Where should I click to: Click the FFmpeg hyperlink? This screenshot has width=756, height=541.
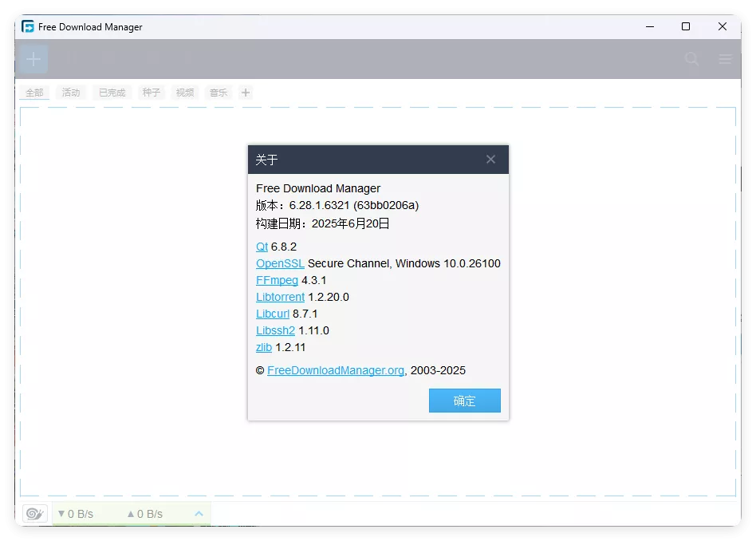277,280
